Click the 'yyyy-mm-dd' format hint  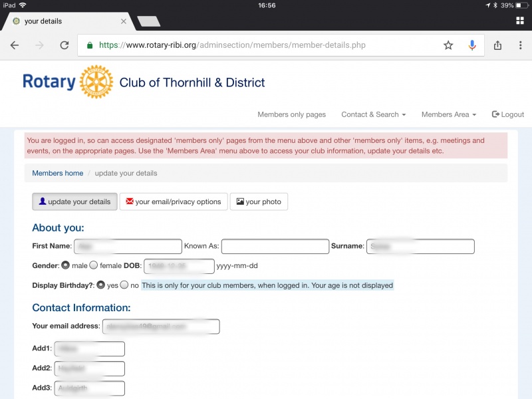237,265
